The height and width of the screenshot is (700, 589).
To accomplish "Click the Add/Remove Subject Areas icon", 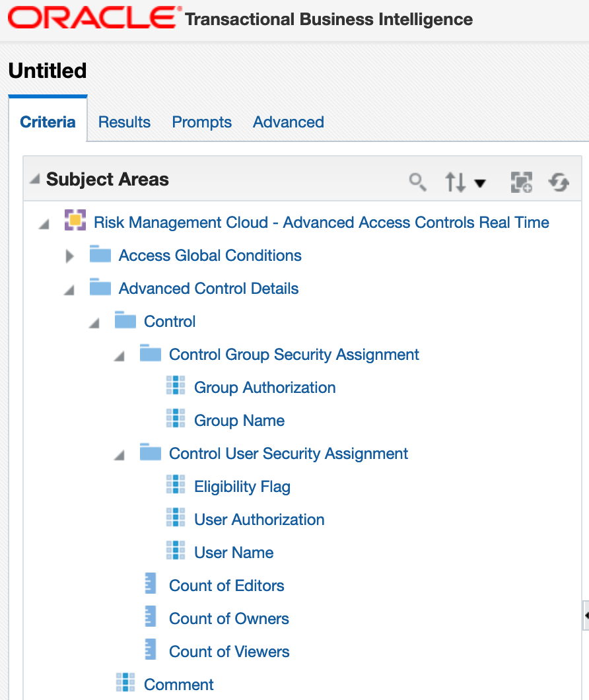I will tap(522, 182).
